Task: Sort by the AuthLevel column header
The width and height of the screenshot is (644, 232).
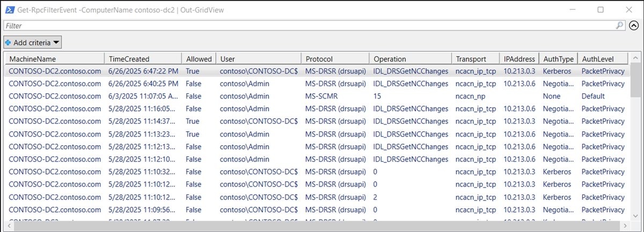Action: point(603,59)
